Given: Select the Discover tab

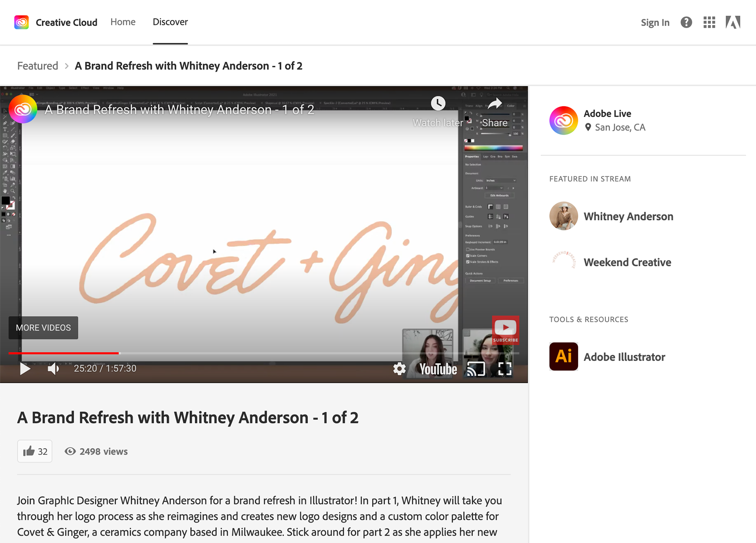Looking at the screenshot, I should tap(170, 22).
